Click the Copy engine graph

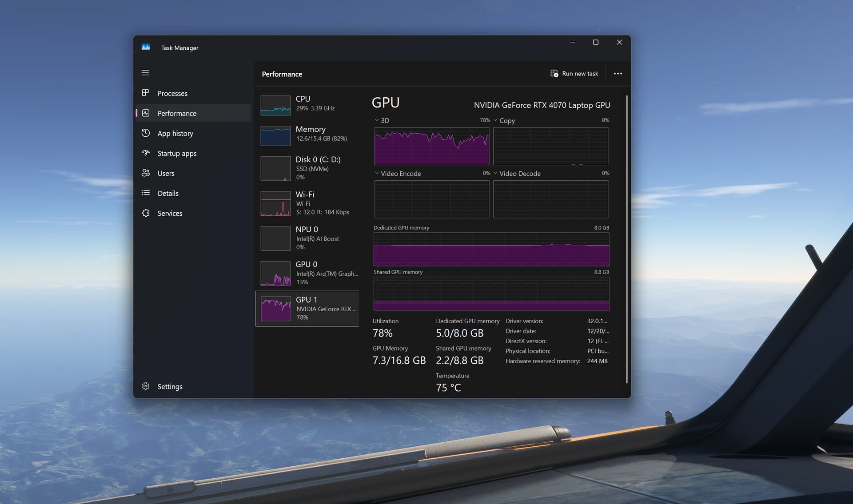click(x=550, y=146)
